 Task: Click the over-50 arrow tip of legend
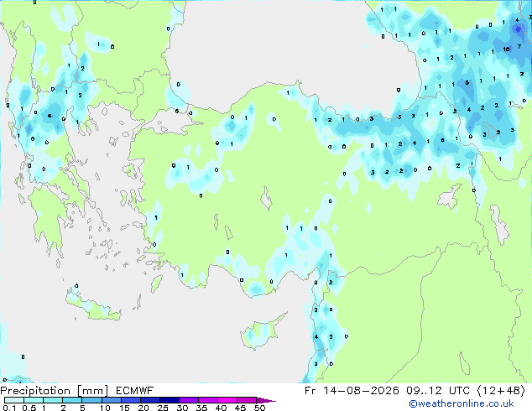tap(266, 401)
